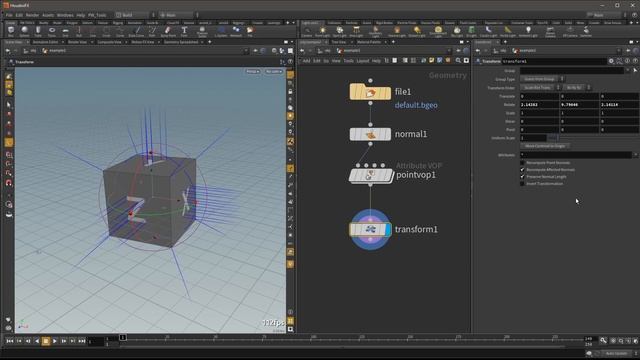
Task: Switch to the Tree View tab
Action: (338, 42)
